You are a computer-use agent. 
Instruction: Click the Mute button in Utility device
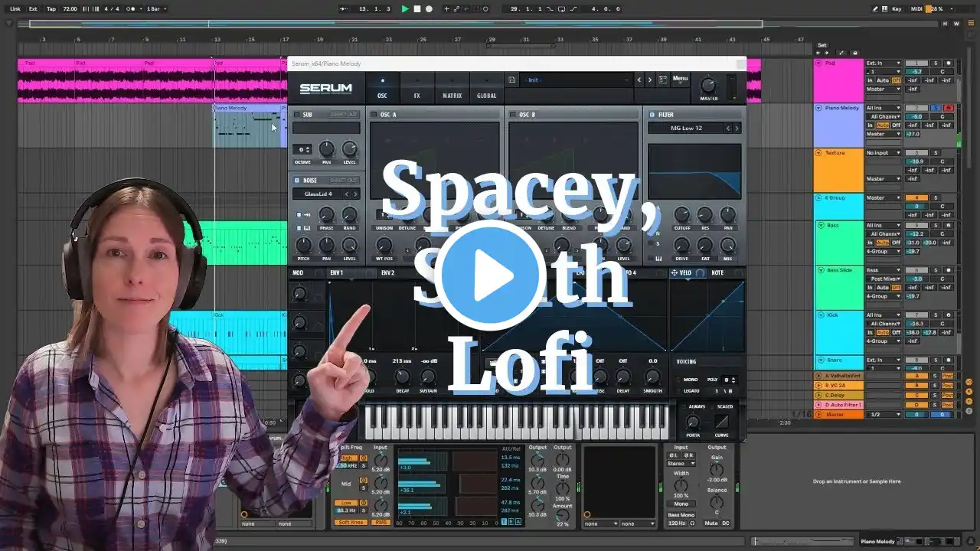click(x=710, y=523)
